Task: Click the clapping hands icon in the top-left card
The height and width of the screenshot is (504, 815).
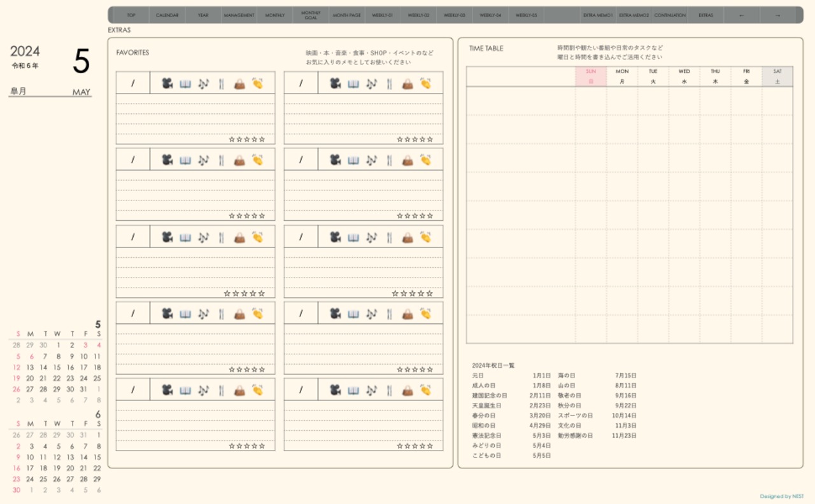Action: pyautogui.click(x=257, y=83)
